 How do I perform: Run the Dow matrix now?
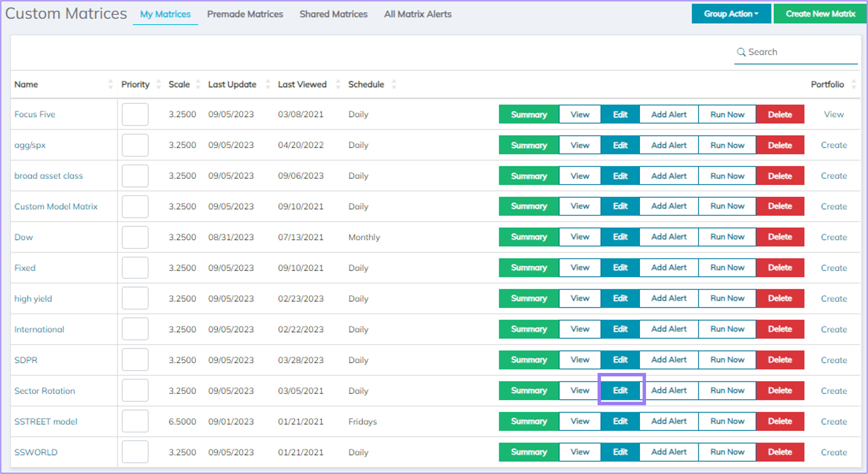tap(727, 237)
